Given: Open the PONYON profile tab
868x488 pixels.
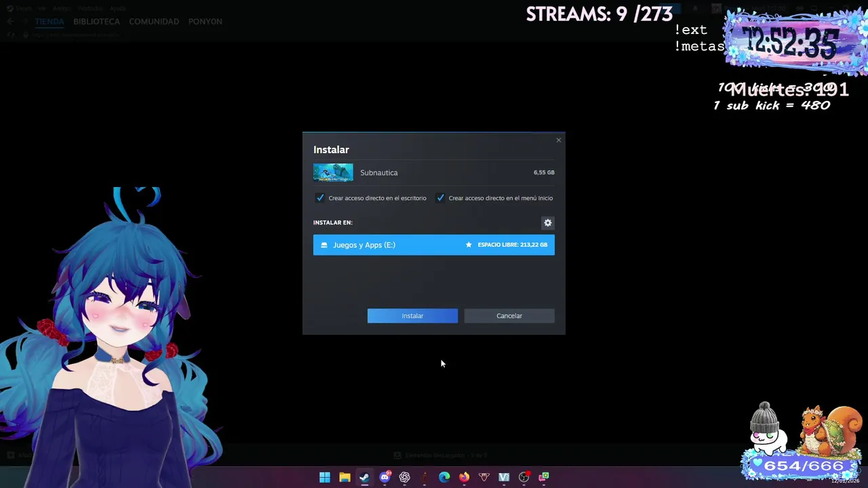Looking at the screenshot, I should click(205, 22).
